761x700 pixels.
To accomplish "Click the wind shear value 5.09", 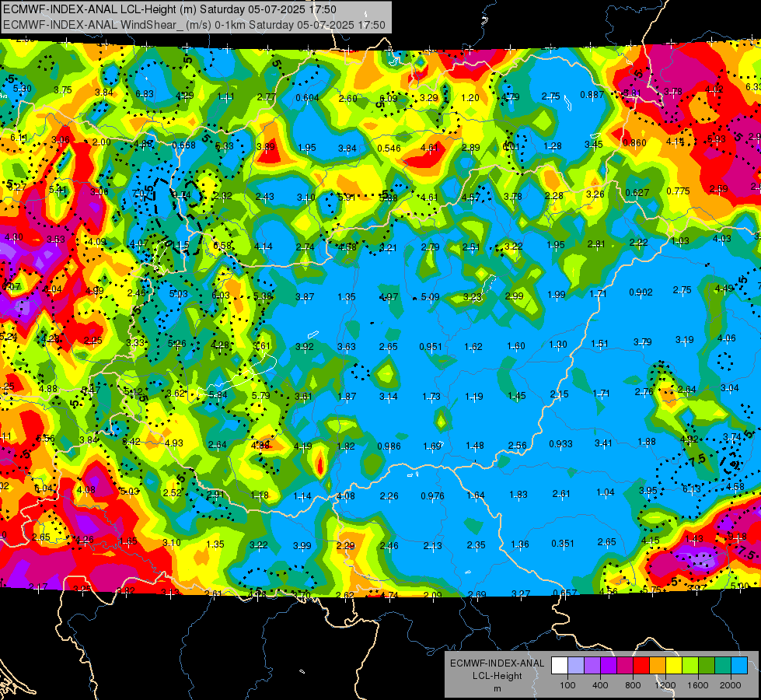I will pos(430,296).
